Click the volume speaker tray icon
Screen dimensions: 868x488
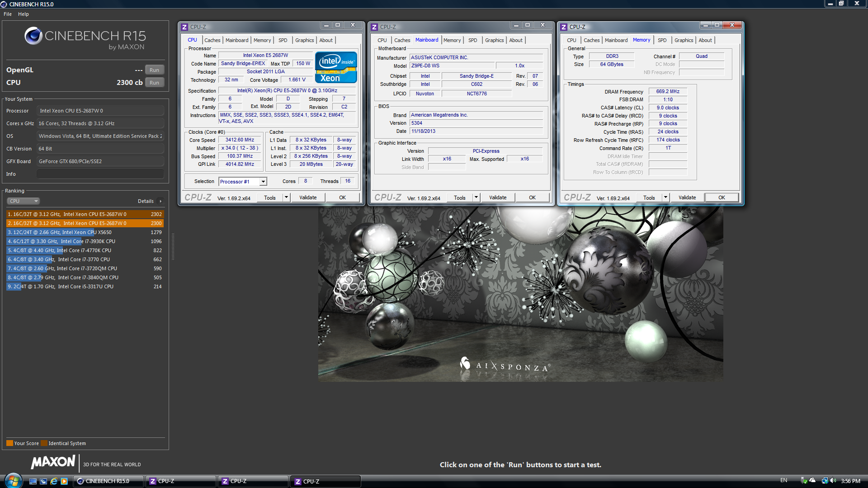point(833,481)
